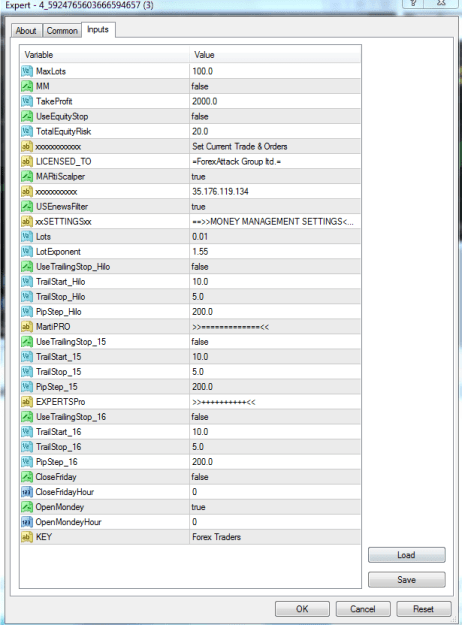Select the LotExponent value 1.55
Viewport: 462px width, 625px height.
[200, 252]
